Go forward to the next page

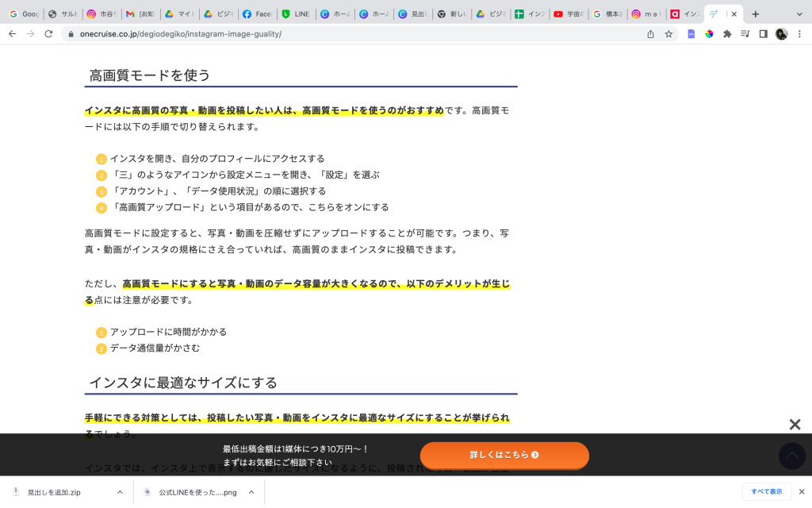(31, 33)
